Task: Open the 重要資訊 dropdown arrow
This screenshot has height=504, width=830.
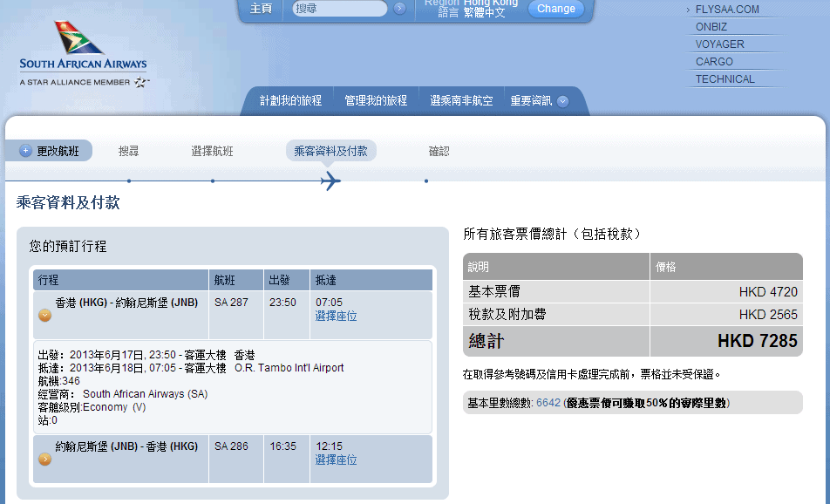Action: [x=563, y=101]
